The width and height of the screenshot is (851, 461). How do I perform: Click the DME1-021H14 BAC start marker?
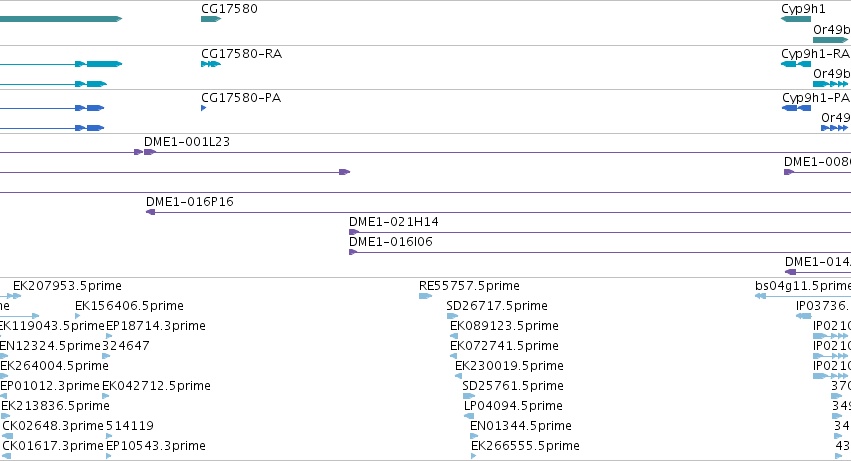[353, 232]
